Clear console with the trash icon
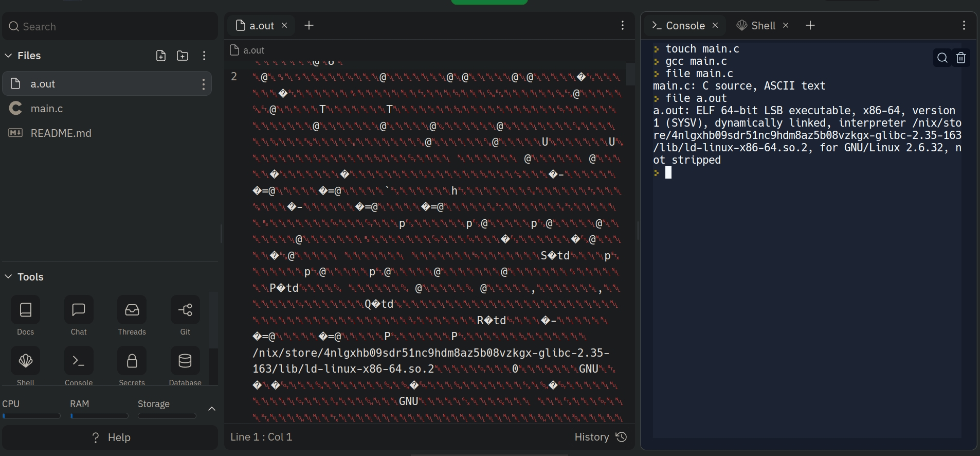Image resolution: width=980 pixels, height=456 pixels. [961, 58]
